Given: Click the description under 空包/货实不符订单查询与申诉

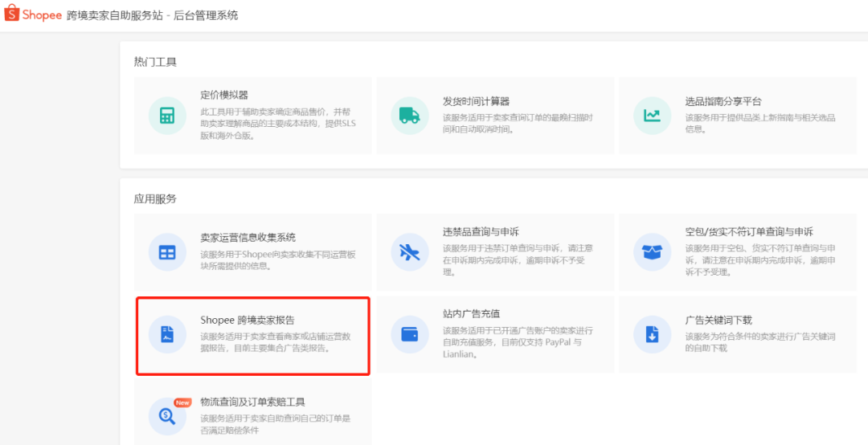Looking at the screenshot, I should 760,260.
